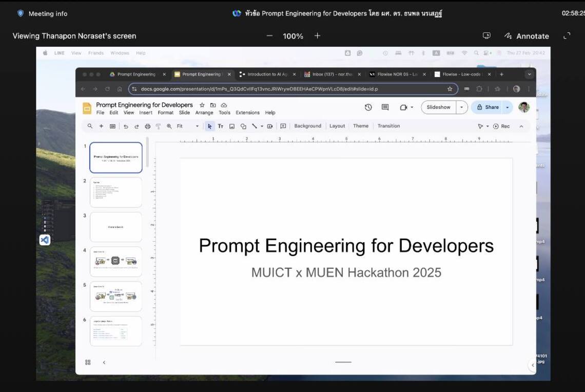
Task: Expand the Slideshow options arrow
Action: pyautogui.click(x=461, y=107)
